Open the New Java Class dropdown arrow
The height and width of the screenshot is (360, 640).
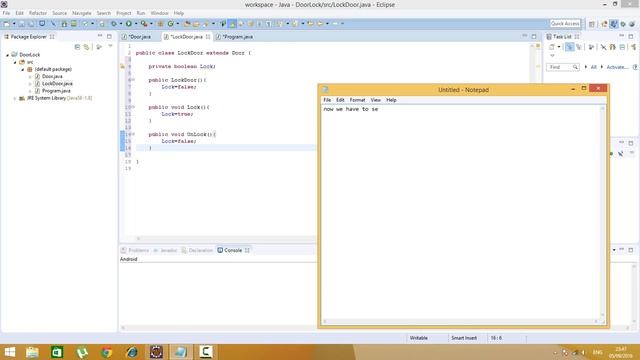point(178,24)
